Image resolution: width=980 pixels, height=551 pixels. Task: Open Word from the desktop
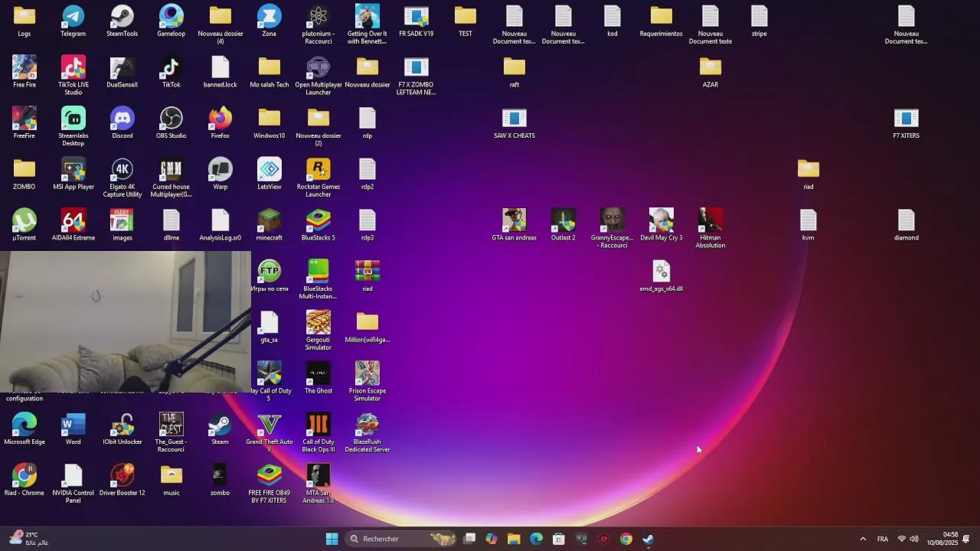pos(73,429)
